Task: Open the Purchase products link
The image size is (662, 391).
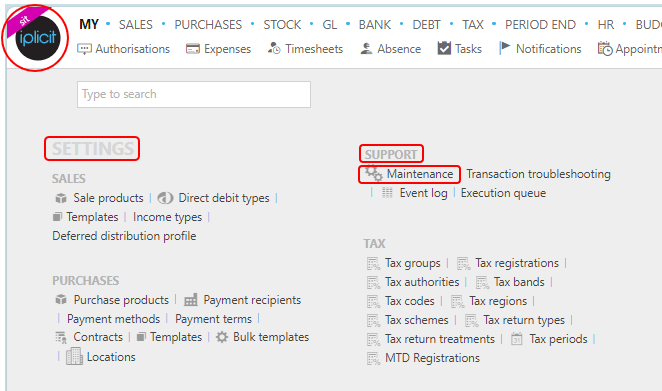Action: [121, 300]
